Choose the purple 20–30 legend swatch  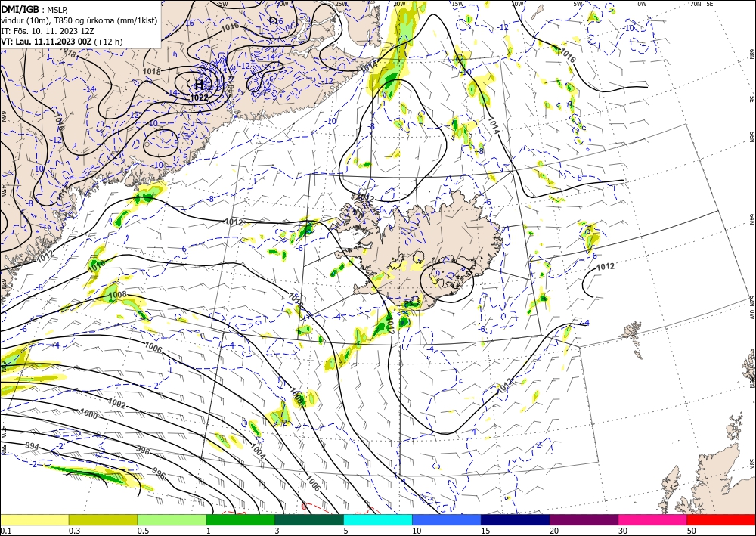click(x=584, y=519)
